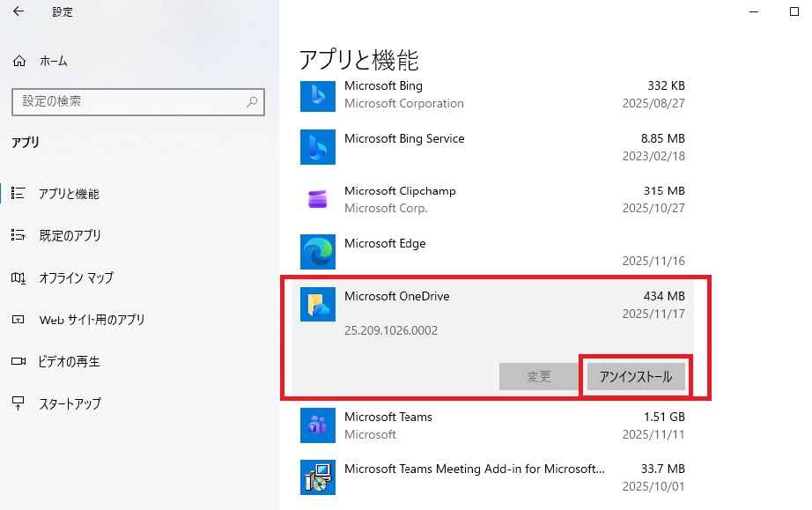Viewport: 812px width, 510px height.
Task: Click the Microsoft Clipchamp icon
Action: pyautogui.click(x=317, y=199)
